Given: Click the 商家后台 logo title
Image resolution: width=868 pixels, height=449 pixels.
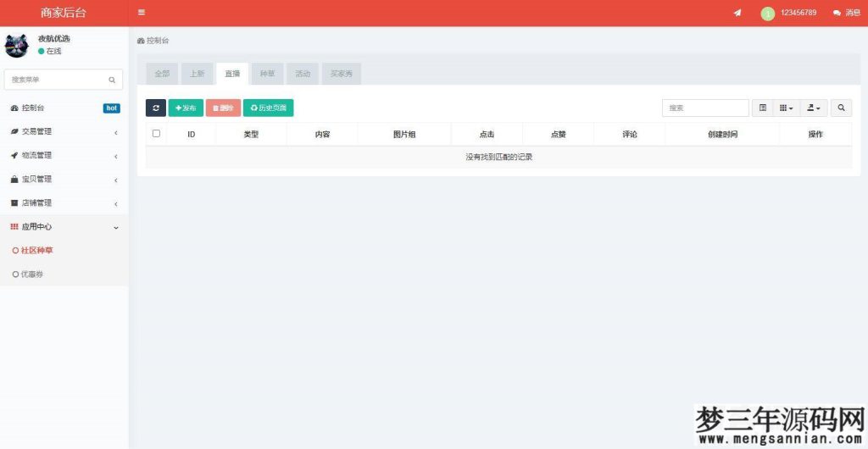Looking at the screenshot, I should 64,13.
